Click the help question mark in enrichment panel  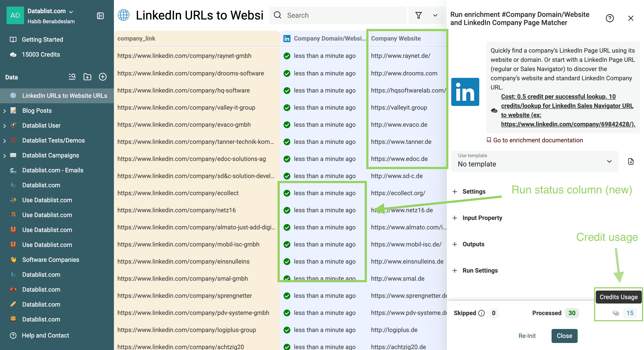coord(610,18)
